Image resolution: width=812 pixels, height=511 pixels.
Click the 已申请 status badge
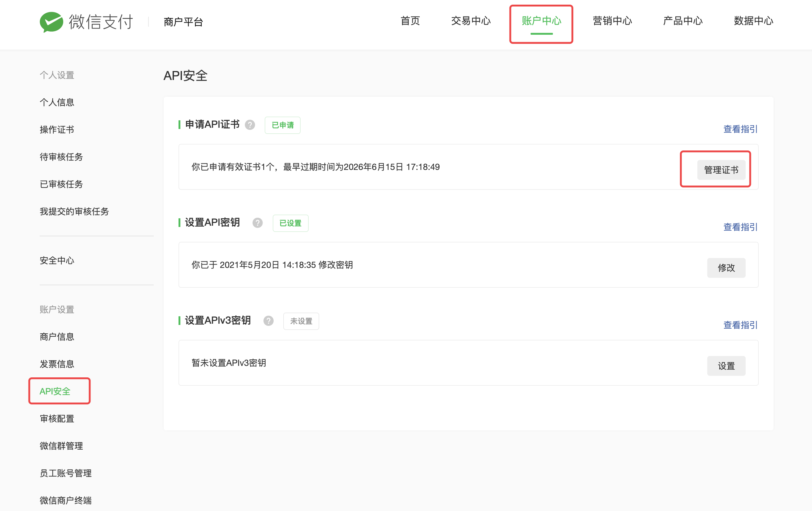pyautogui.click(x=283, y=125)
